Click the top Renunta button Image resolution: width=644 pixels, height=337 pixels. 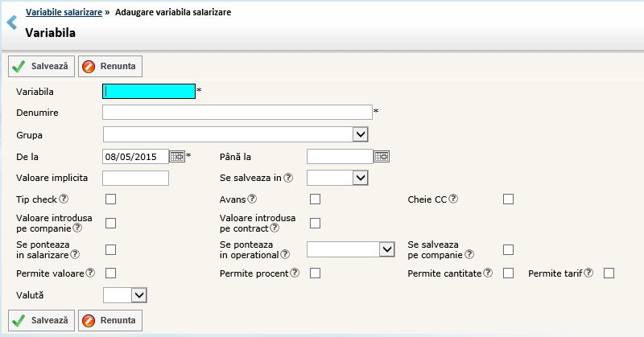point(110,67)
